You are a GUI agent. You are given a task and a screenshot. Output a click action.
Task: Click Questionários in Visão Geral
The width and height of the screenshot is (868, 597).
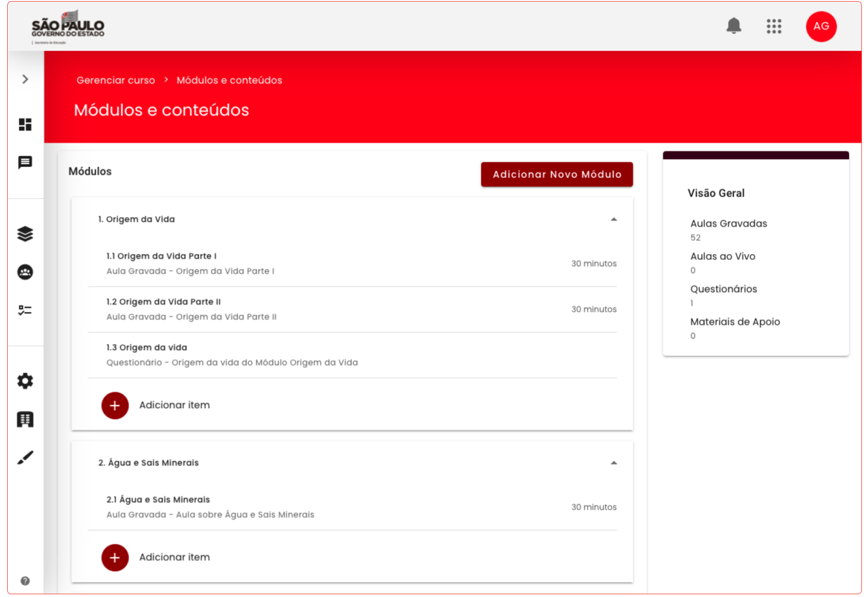pyautogui.click(x=723, y=289)
